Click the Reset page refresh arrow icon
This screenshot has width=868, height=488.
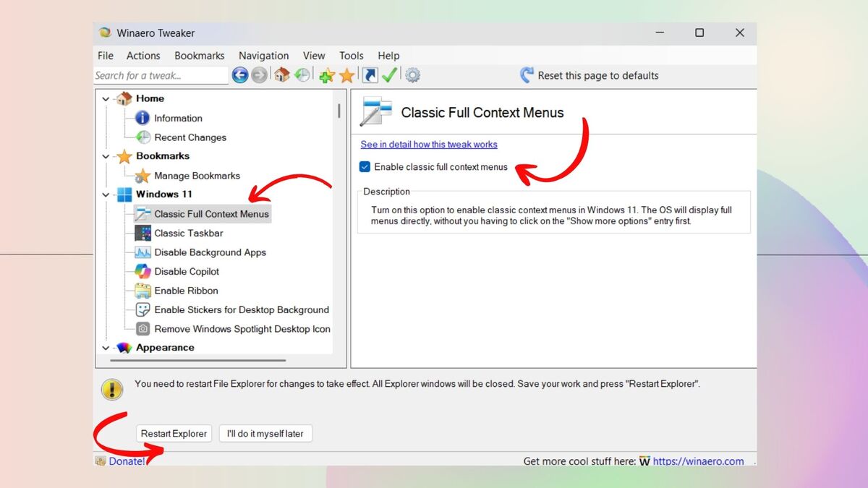tap(527, 75)
